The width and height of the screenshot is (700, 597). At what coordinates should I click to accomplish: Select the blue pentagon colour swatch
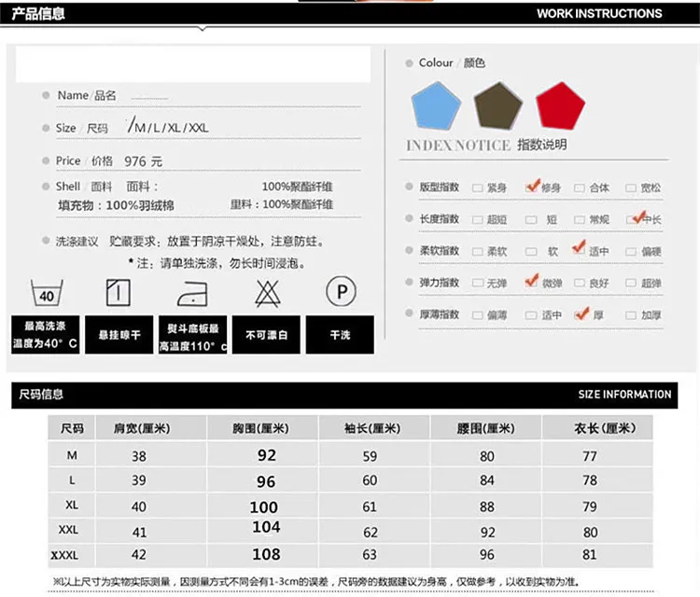click(436, 106)
